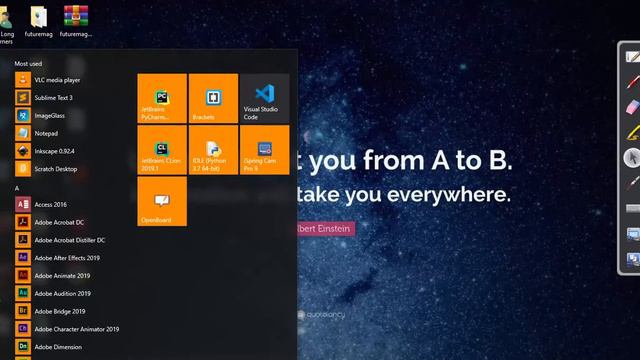Launch the Visual Studio Code tile
This screenshot has height=360, width=640.
click(x=265, y=98)
